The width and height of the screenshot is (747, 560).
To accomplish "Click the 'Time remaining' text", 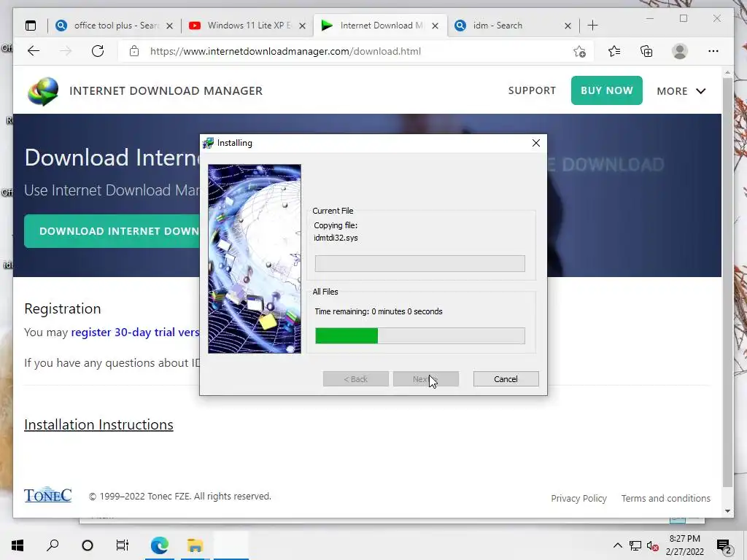I will pyautogui.click(x=379, y=311).
